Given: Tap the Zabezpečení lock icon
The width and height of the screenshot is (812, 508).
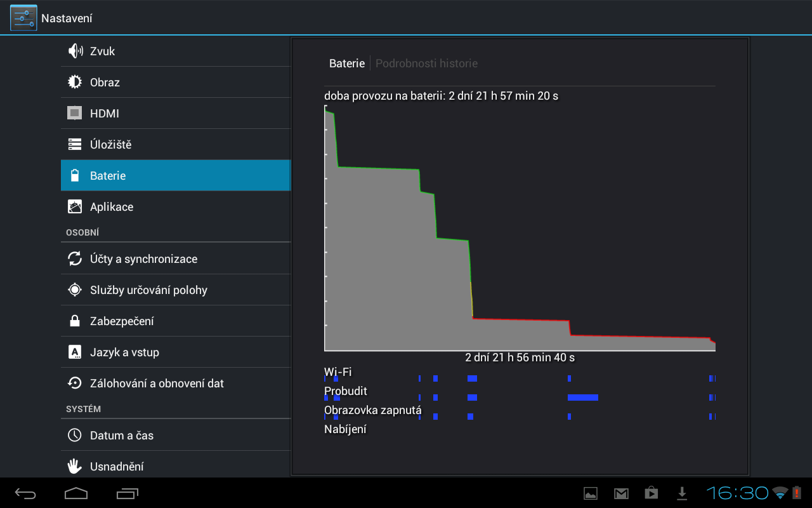Looking at the screenshot, I should point(75,321).
